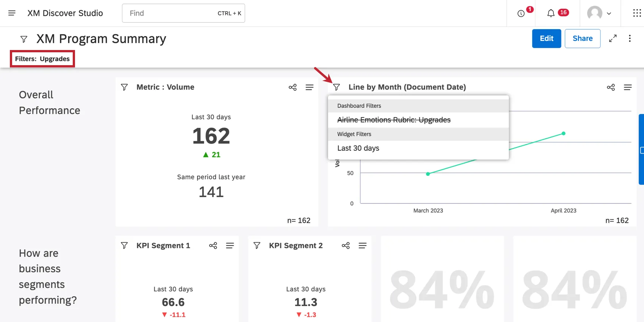Click the KPI Segment 2 title
Viewport: 644px width, 322px height.
(x=296, y=245)
